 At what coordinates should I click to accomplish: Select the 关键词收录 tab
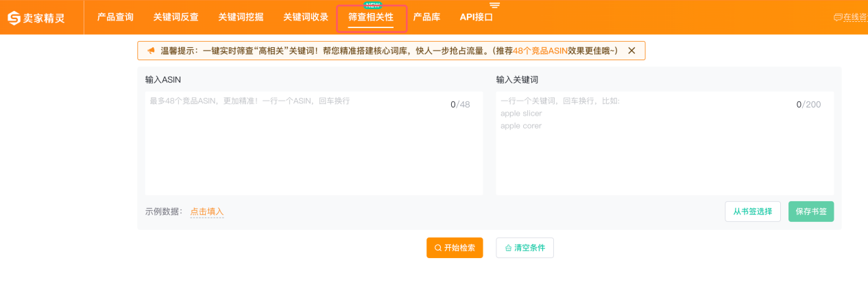click(x=306, y=17)
